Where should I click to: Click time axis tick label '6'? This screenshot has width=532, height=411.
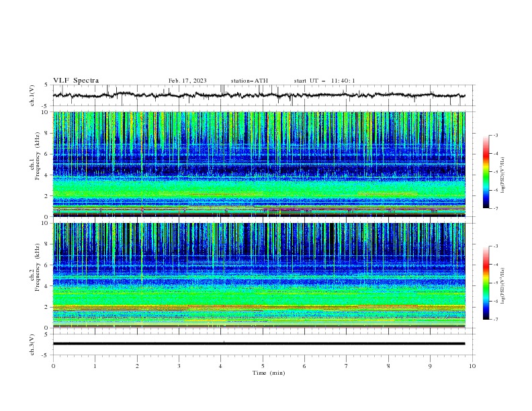click(x=304, y=366)
